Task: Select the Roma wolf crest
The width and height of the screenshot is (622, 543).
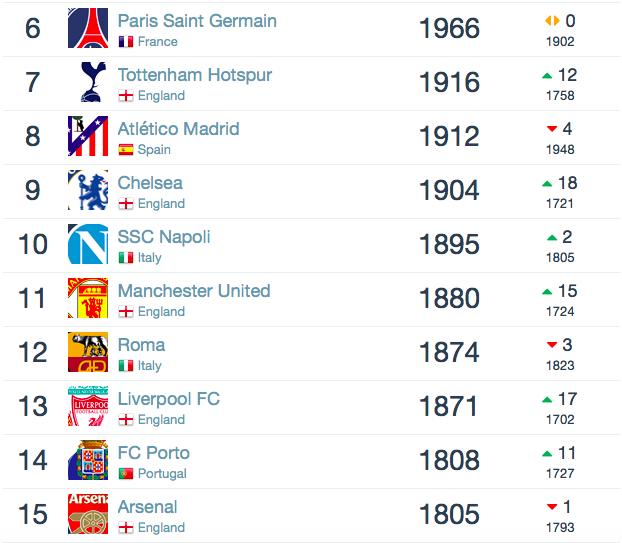Action: tap(88, 352)
